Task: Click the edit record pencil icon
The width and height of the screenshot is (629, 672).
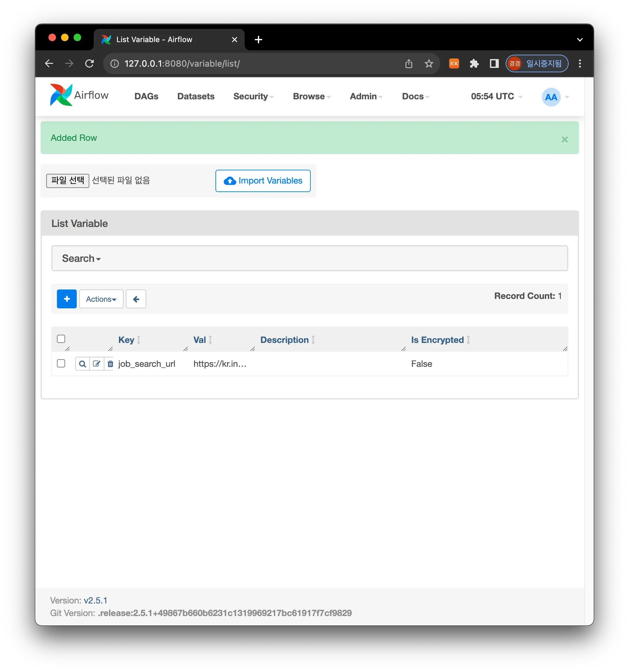Action: [97, 364]
